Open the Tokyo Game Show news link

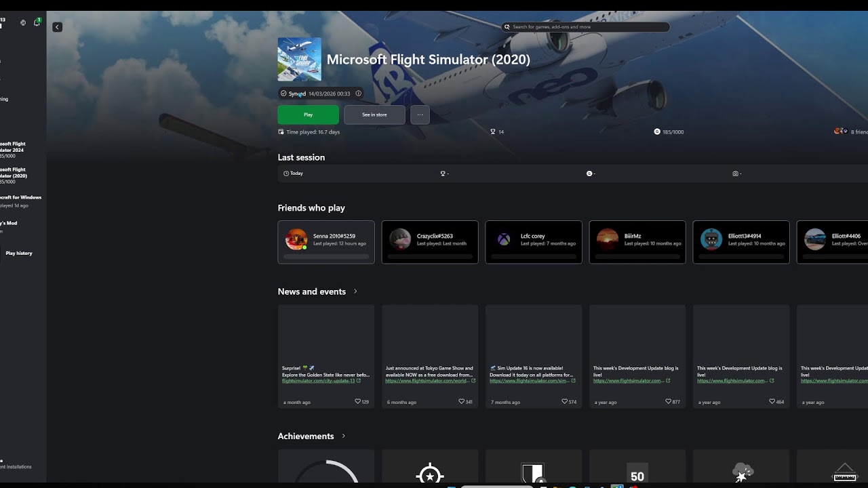428,381
